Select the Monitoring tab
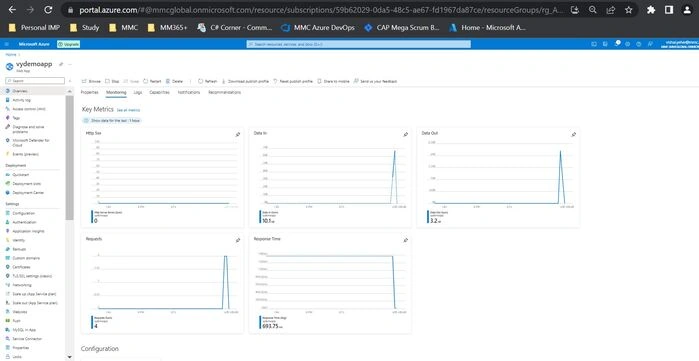The width and height of the screenshot is (699, 361). coord(116,92)
